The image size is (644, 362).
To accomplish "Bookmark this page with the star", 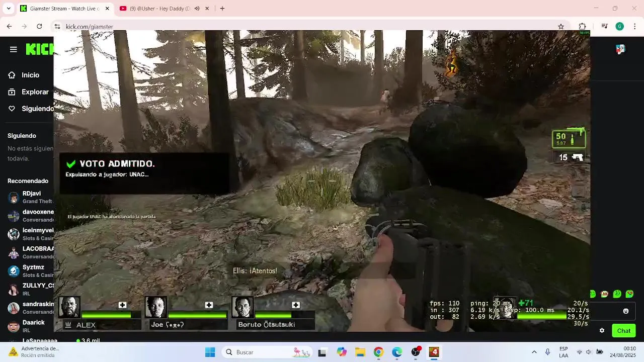I will click(561, 27).
